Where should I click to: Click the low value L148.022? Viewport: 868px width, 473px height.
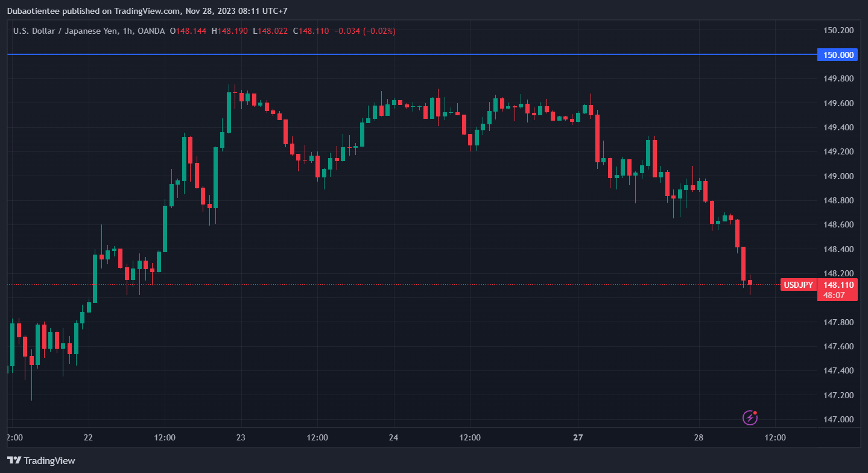(x=270, y=31)
